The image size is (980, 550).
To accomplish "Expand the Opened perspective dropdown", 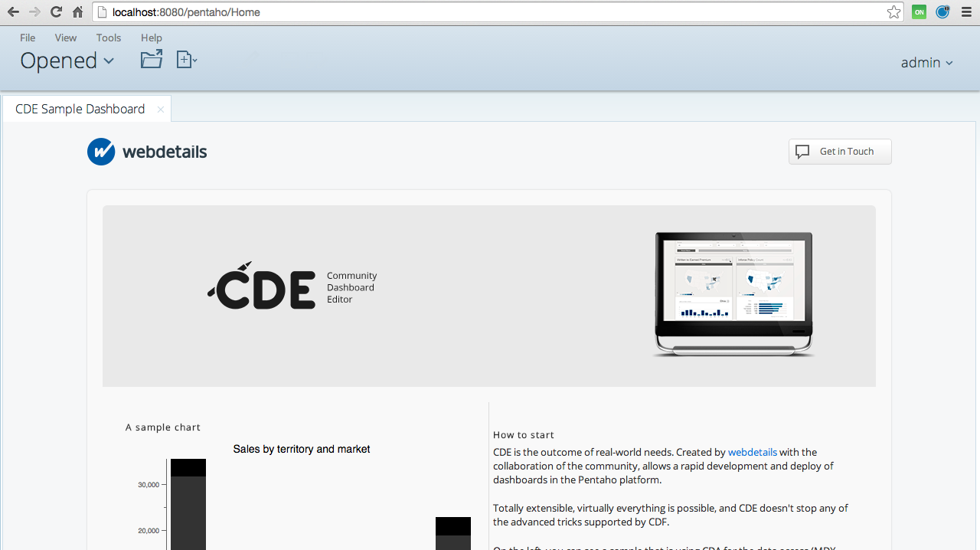I will pyautogui.click(x=67, y=61).
